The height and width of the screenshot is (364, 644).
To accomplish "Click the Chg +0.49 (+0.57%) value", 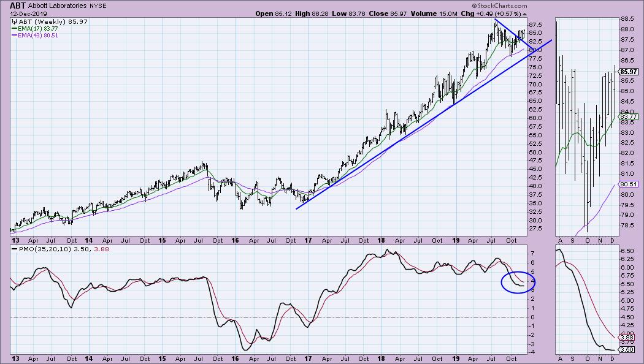I will pyautogui.click(x=491, y=13).
